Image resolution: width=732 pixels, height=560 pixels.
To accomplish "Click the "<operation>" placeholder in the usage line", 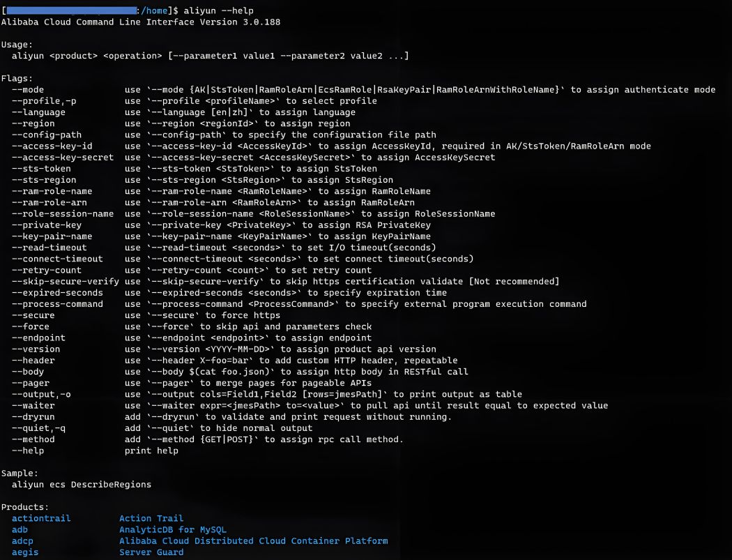I will [x=132, y=56].
